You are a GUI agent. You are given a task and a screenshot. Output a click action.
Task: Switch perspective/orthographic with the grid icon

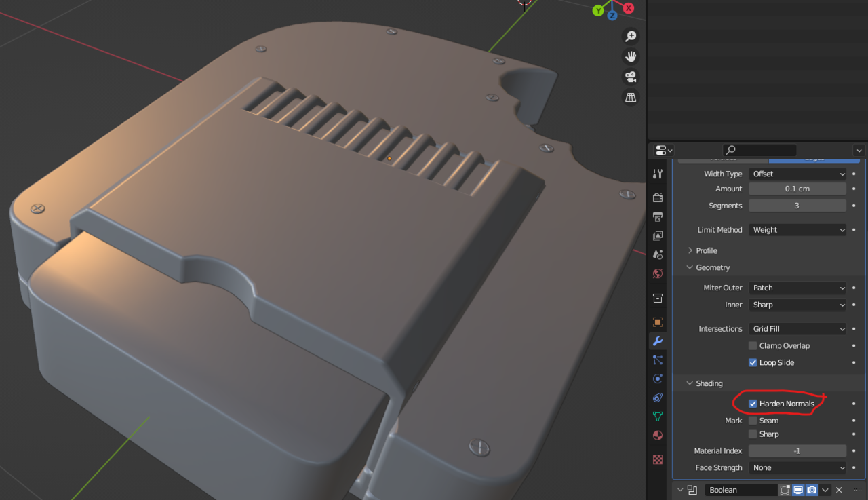(631, 98)
